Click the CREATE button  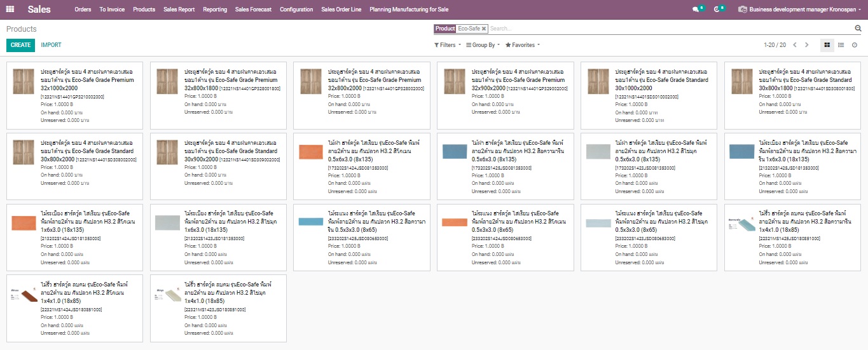point(20,45)
